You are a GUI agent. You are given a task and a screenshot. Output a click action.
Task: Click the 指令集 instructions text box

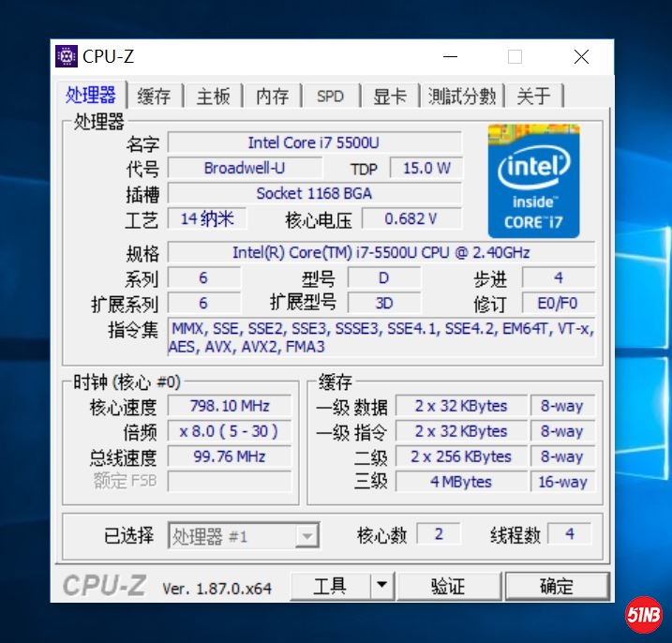381,337
